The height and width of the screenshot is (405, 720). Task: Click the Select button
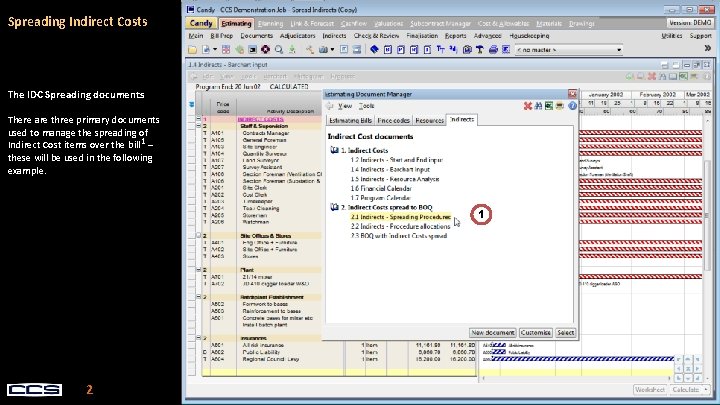(565, 333)
